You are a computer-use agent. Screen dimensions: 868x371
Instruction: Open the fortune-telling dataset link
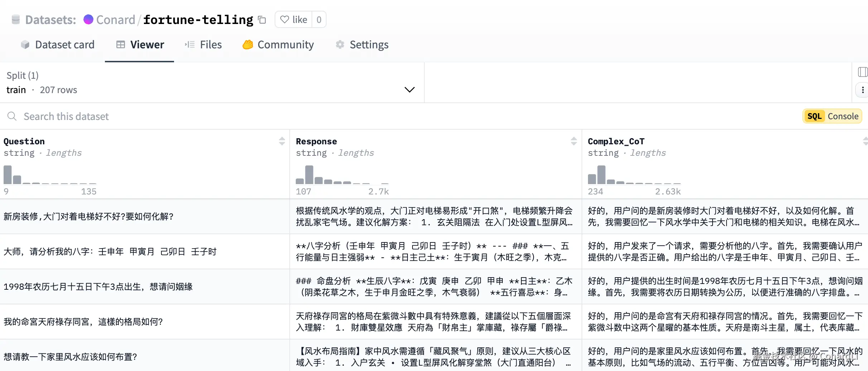pos(198,19)
